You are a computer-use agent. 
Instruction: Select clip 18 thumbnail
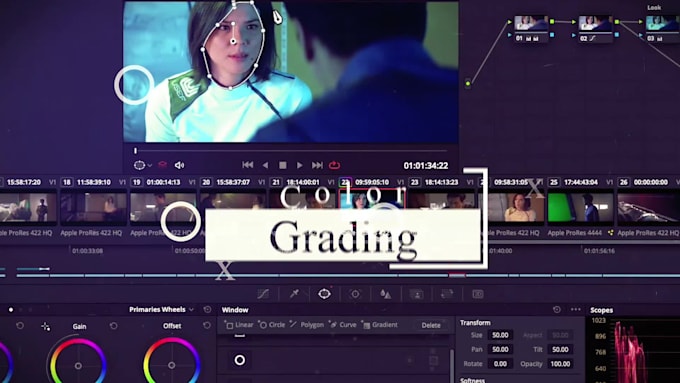pyautogui.click(x=93, y=208)
